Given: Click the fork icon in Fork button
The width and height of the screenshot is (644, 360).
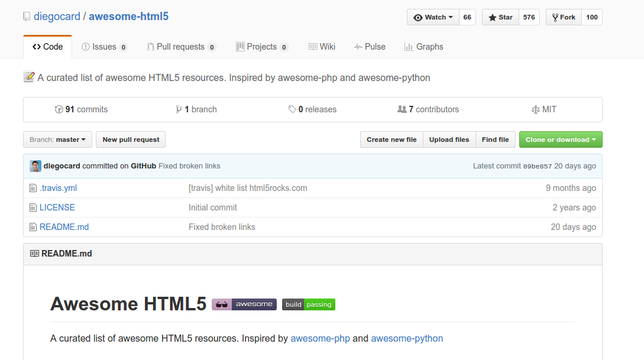Looking at the screenshot, I should [x=555, y=18].
